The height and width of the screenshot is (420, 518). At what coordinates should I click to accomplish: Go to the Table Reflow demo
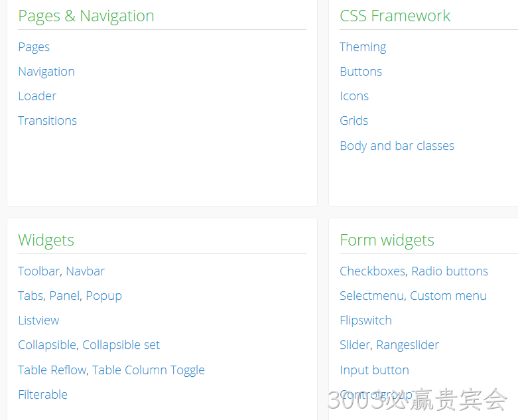point(52,370)
